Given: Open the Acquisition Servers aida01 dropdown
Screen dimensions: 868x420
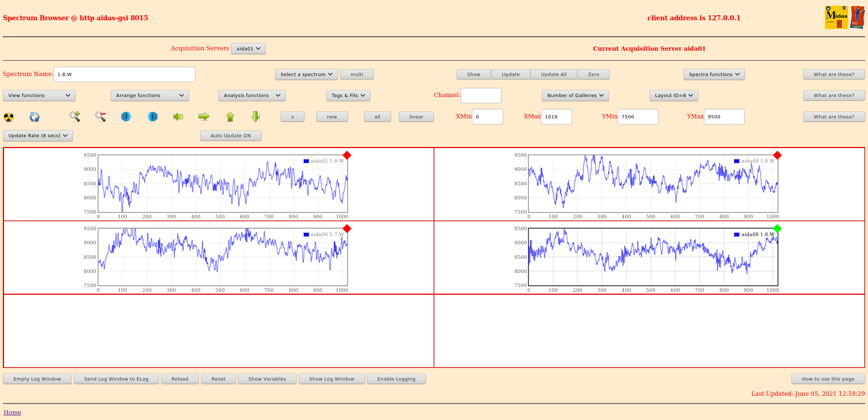Looking at the screenshot, I should pyautogui.click(x=248, y=49).
